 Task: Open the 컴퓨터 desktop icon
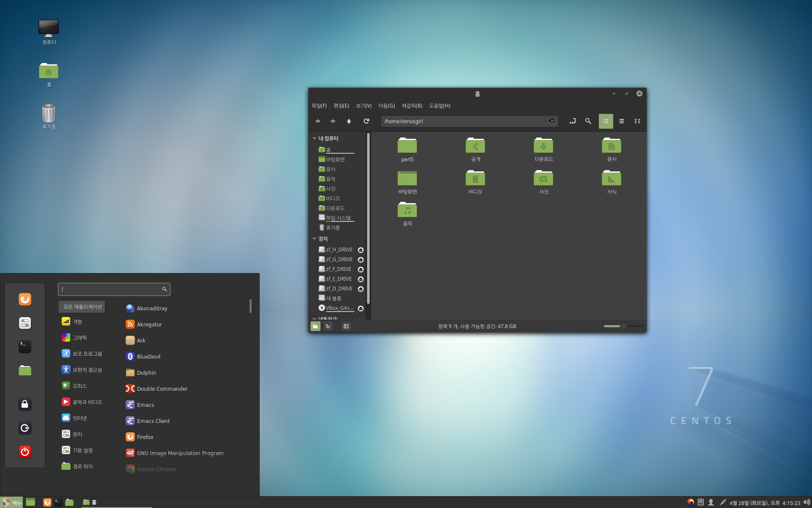coord(49,32)
